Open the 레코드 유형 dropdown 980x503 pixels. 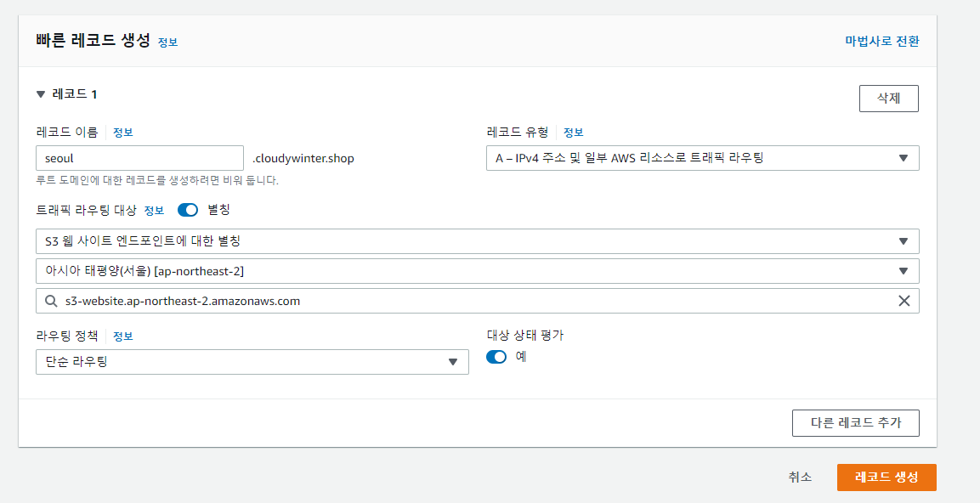click(703, 158)
